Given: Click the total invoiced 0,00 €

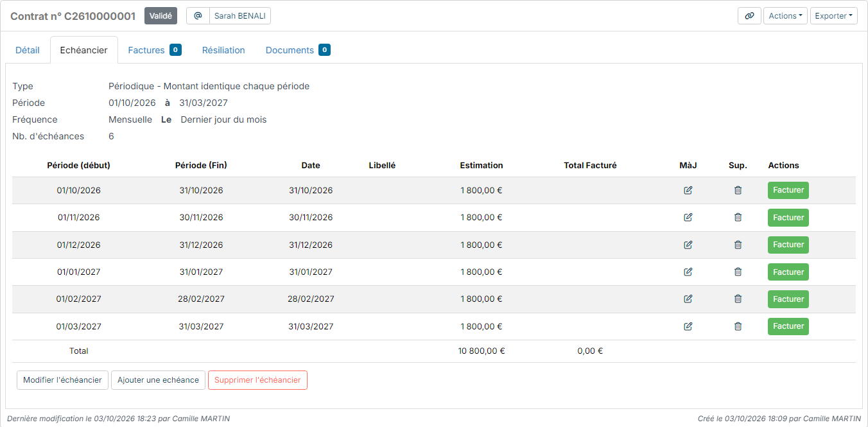Looking at the screenshot, I should tap(590, 351).
